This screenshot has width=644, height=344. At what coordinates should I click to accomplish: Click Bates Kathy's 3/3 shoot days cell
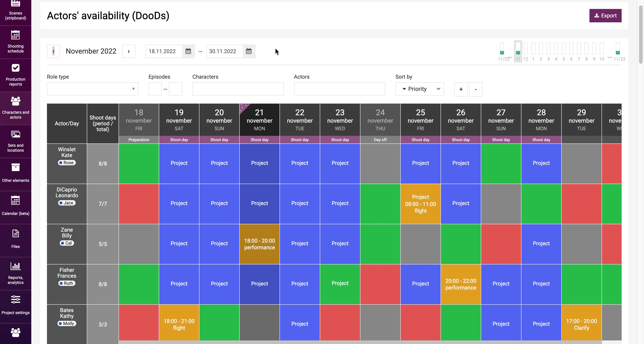click(103, 324)
